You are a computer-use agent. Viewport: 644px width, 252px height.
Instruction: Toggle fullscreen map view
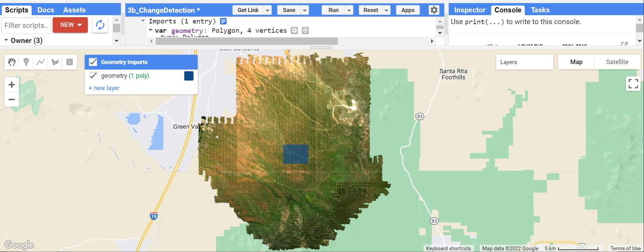point(633,84)
